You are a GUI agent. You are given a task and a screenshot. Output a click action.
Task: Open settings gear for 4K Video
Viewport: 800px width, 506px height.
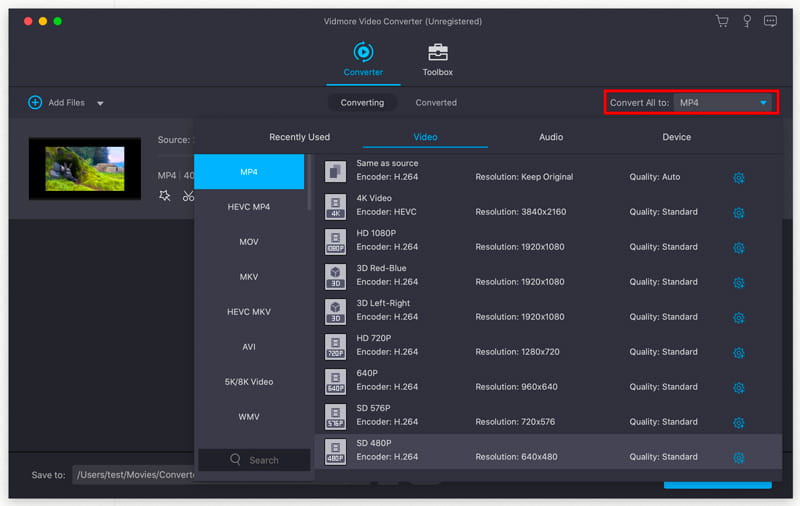738,213
